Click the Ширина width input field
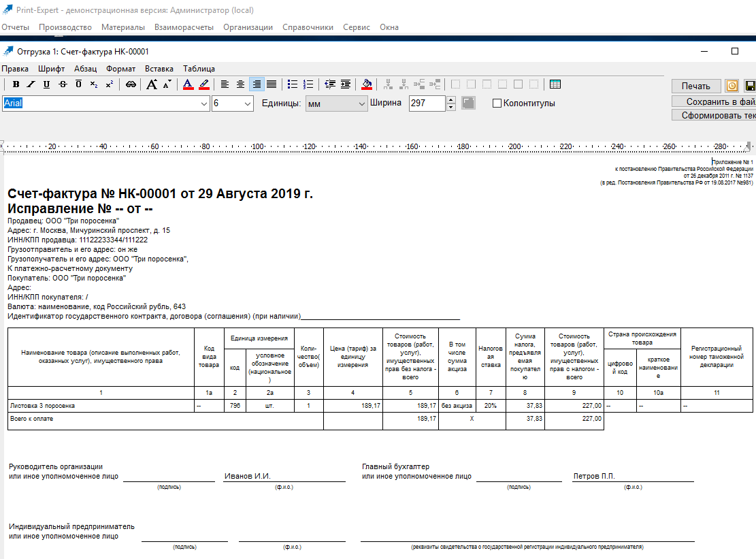The width and height of the screenshot is (756, 559). click(x=427, y=103)
